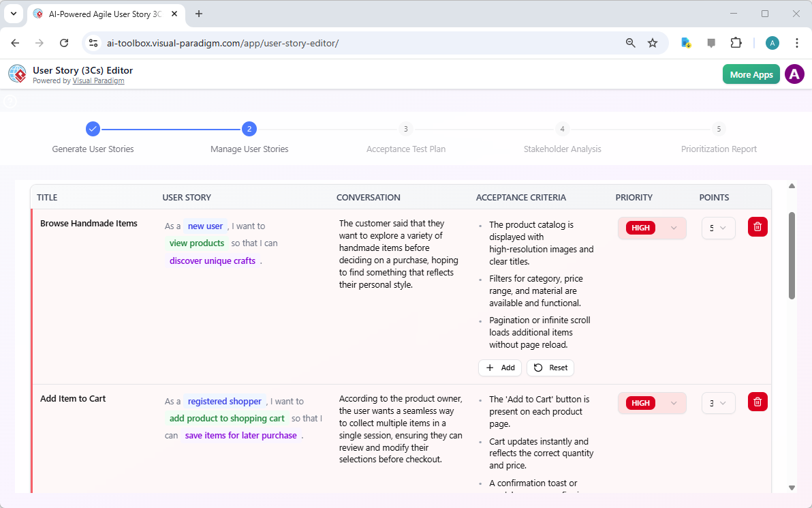812x508 pixels.
Task: Edit the 'new user' role chip
Action: 205,226
